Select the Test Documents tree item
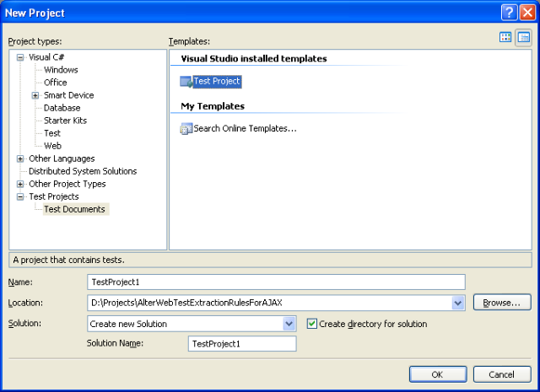 click(x=75, y=209)
